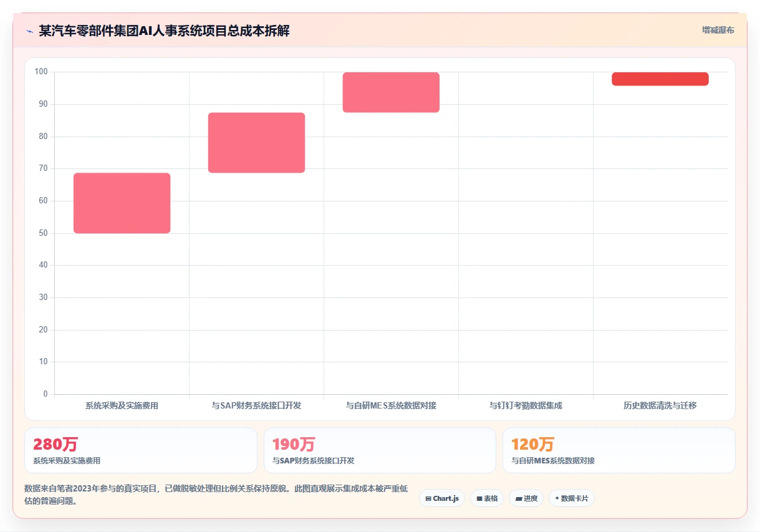Click 与自研MES系统数据对接 caption under 120万
The image size is (760, 532).
pos(553,461)
